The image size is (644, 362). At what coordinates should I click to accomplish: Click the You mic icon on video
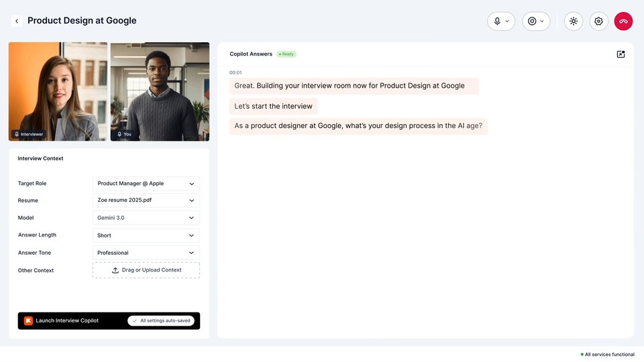[x=119, y=134]
